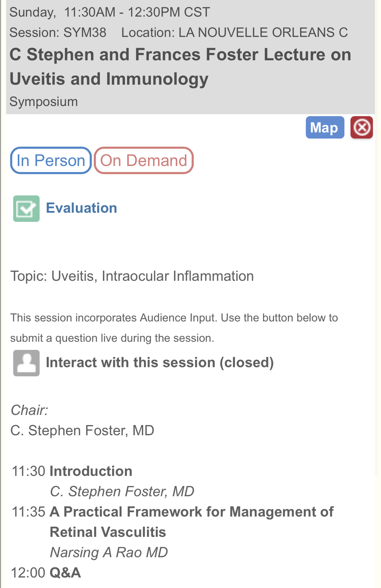Click speaker Narsing A Rao MD
The height and width of the screenshot is (588, 381).
pos(109,552)
